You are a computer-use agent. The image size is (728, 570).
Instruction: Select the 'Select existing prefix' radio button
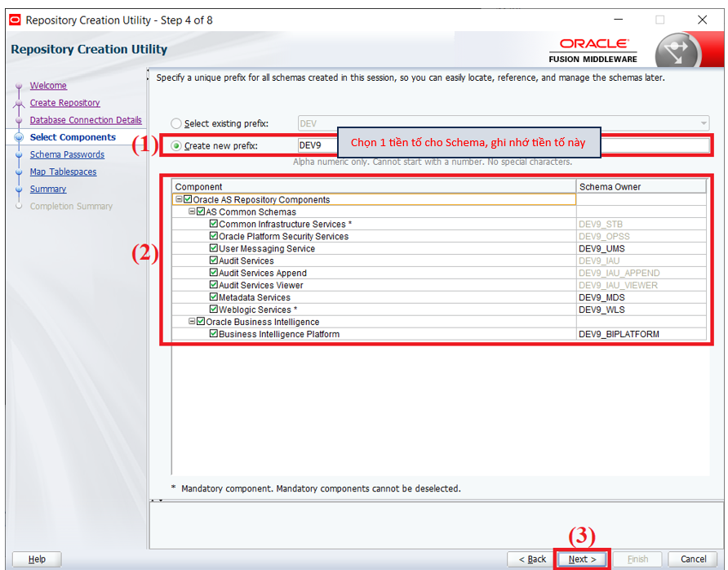click(x=176, y=123)
